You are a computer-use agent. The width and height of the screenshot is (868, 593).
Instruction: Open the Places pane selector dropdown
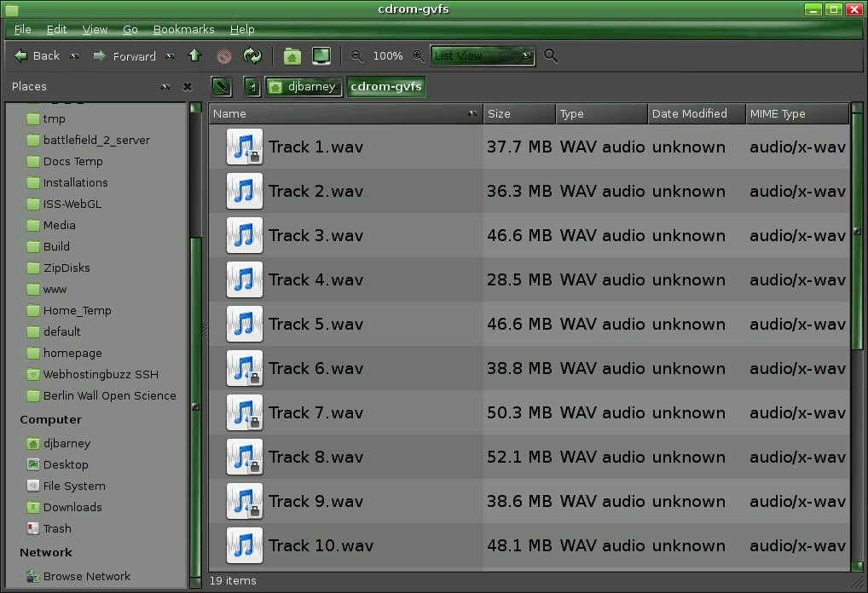[165, 87]
